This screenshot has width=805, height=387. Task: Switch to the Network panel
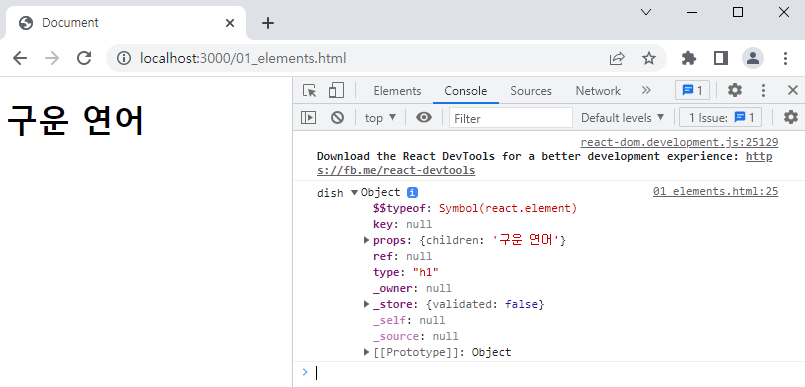pyautogui.click(x=598, y=91)
